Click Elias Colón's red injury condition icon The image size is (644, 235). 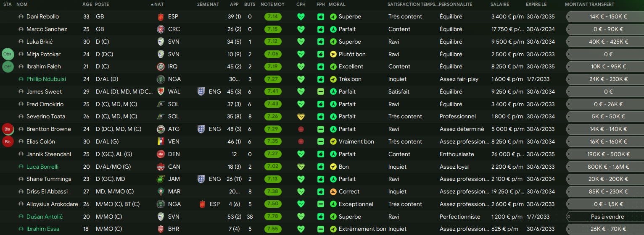point(301,142)
